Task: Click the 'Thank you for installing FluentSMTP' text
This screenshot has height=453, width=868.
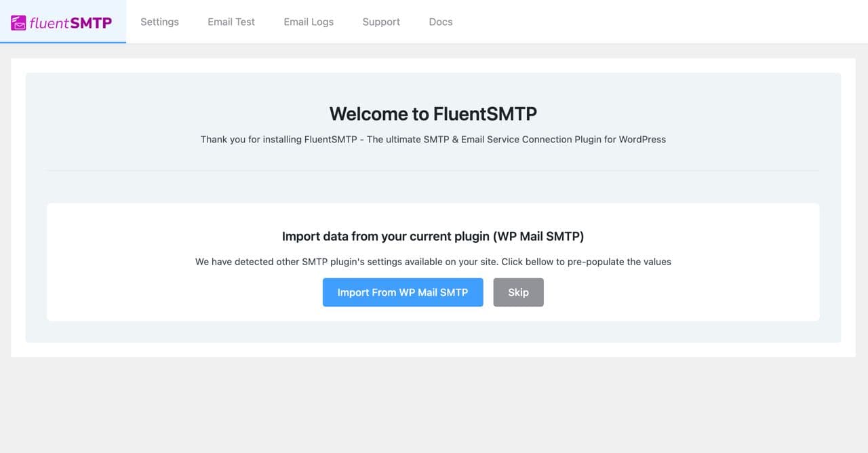Action: pos(433,139)
